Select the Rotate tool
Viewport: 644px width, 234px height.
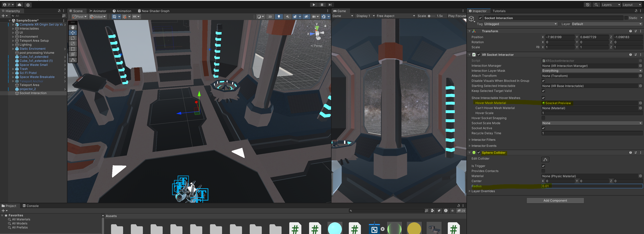coord(72,38)
